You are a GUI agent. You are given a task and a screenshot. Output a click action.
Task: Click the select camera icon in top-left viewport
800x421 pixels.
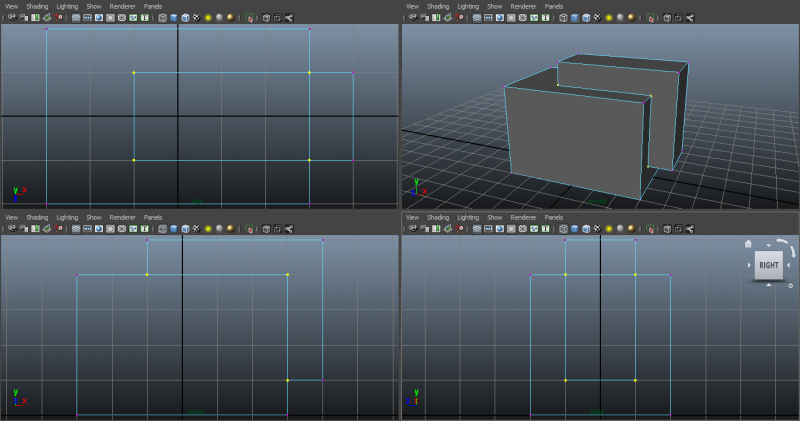click(x=10, y=18)
